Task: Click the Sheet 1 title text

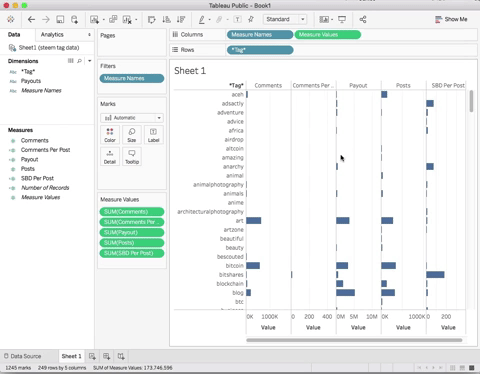Action: click(190, 71)
